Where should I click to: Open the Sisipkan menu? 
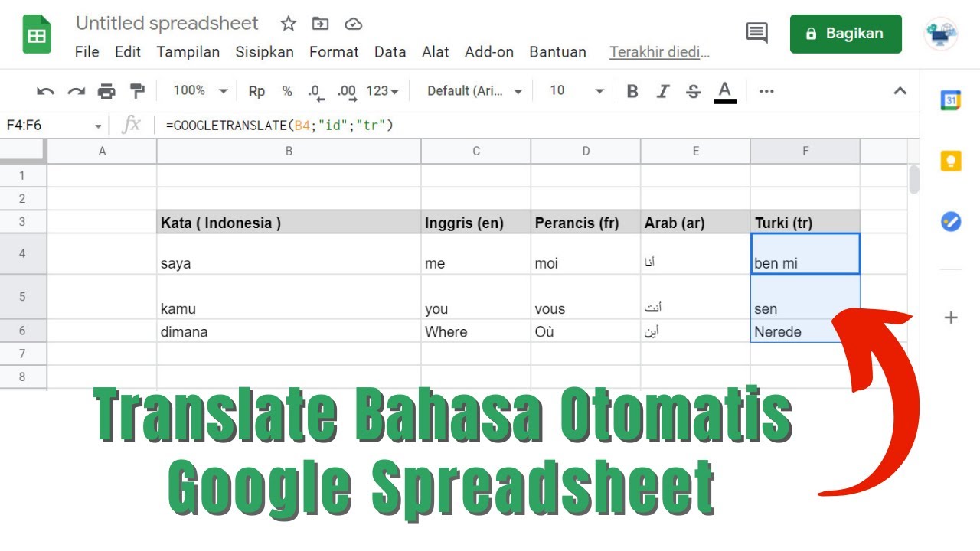tap(265, 52)
